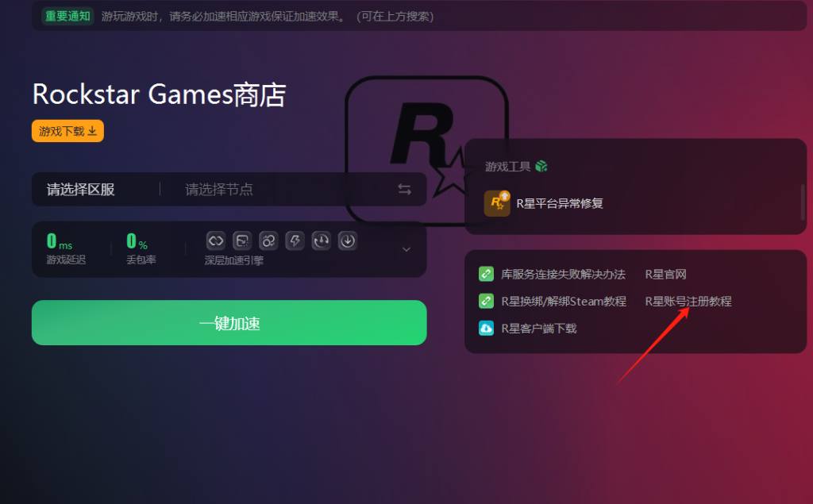This screenshot has height=504, width=813.
Task: Open the 请选择区服 region selector
Action: click(80, 189)
